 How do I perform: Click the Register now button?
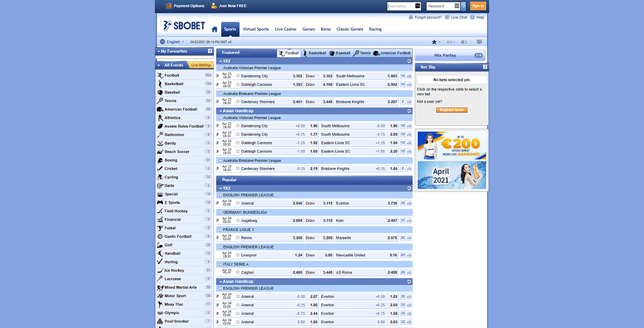[x=451, y=110]
